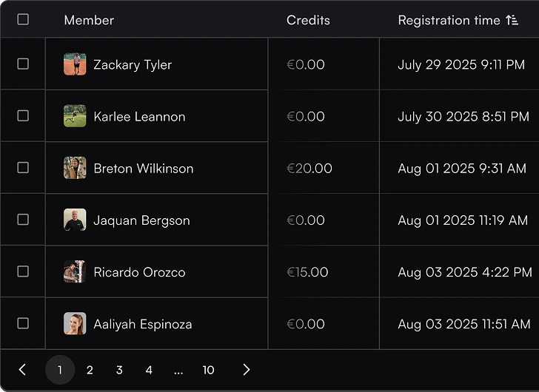
Task: Check the box for Zackary Tyler
Action: coord(23,64)
